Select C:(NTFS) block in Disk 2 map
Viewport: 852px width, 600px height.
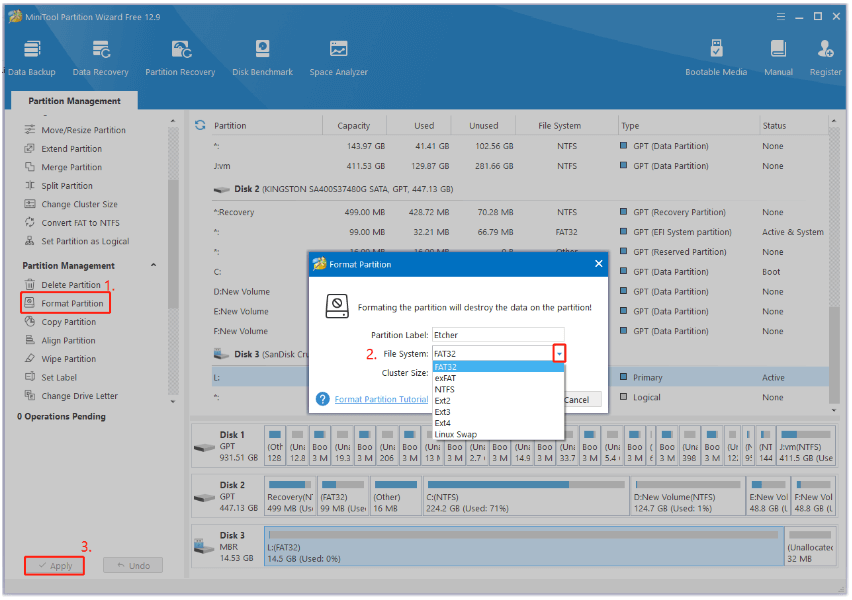coord(526,496)
